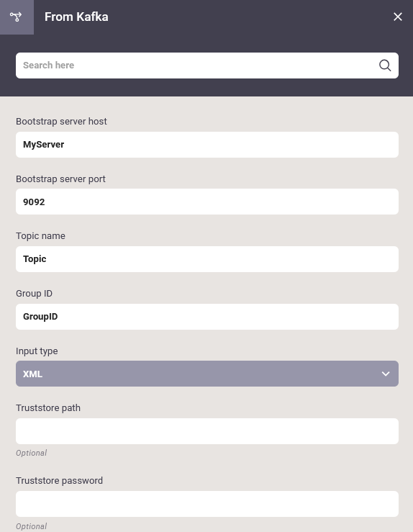This screenshot has height=532, width=413.
Task: Edit the Group ID field containing GroupID
Action: point(206,317)
